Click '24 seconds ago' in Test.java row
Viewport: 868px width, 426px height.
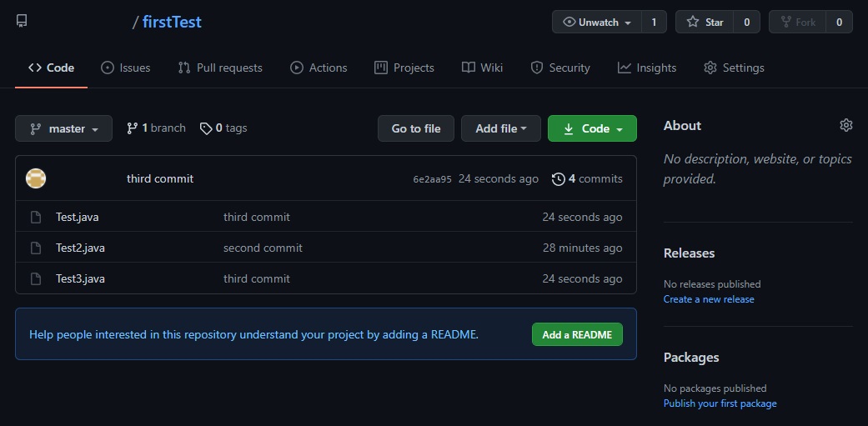582,217
